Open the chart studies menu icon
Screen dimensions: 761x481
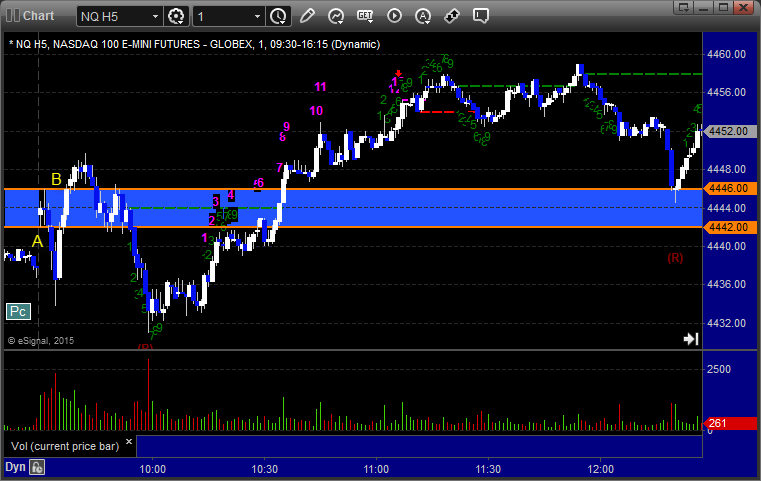[336, 16]
